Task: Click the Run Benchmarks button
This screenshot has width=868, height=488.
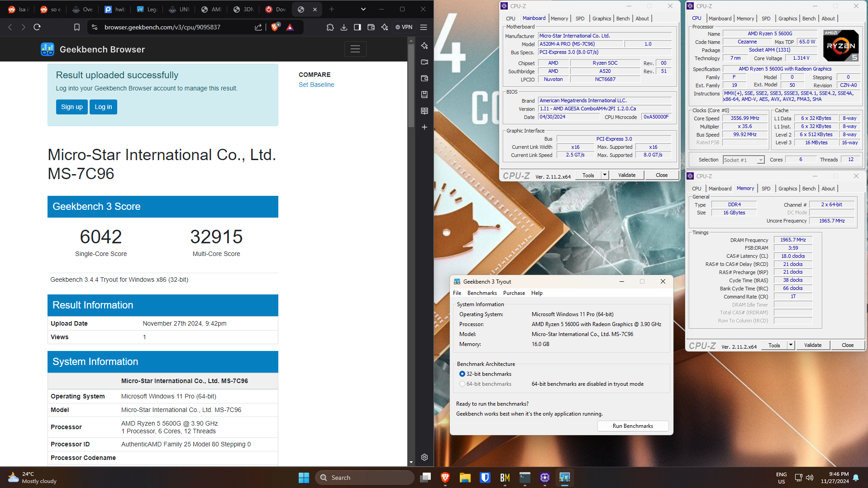Action: coord(633,426)
